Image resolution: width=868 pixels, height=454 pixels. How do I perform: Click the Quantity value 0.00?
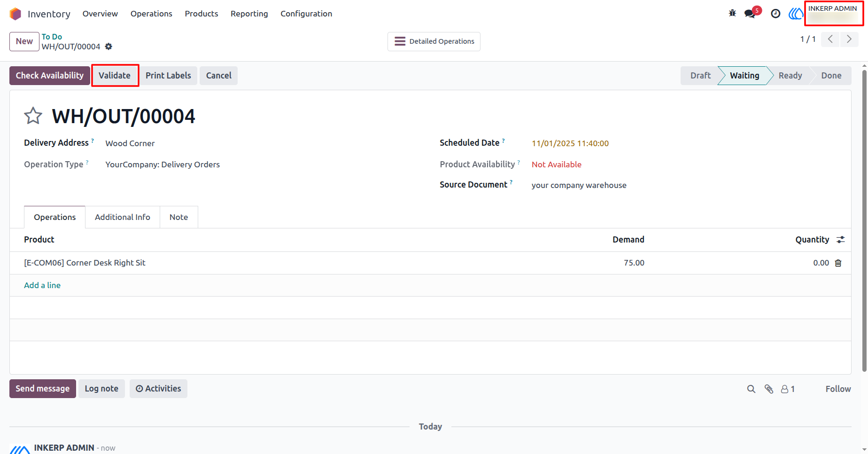pyautogui.click(x=821, y=263)
